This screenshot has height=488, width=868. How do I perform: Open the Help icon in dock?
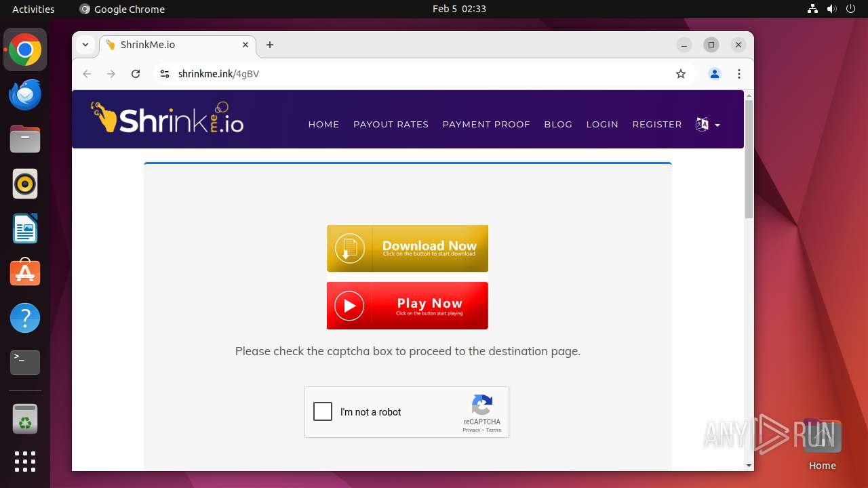(x=25, y=318)
